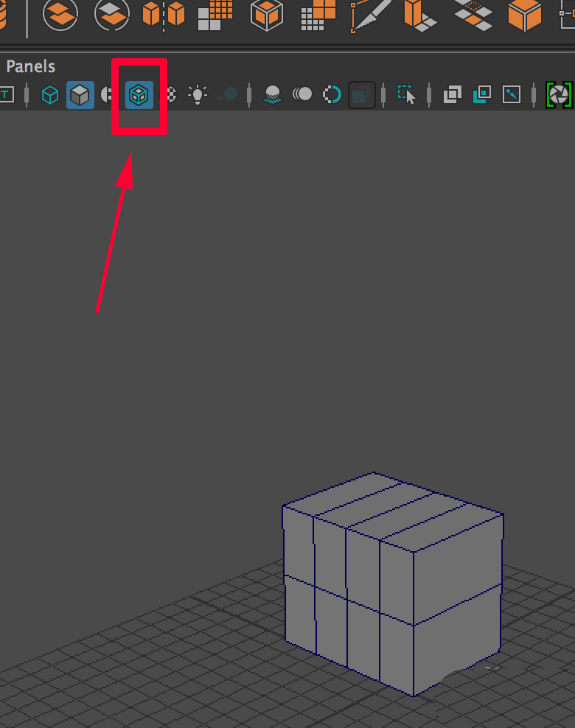
Task: Toggle Motion Blur icon
Action: click(x=302, y=94)
